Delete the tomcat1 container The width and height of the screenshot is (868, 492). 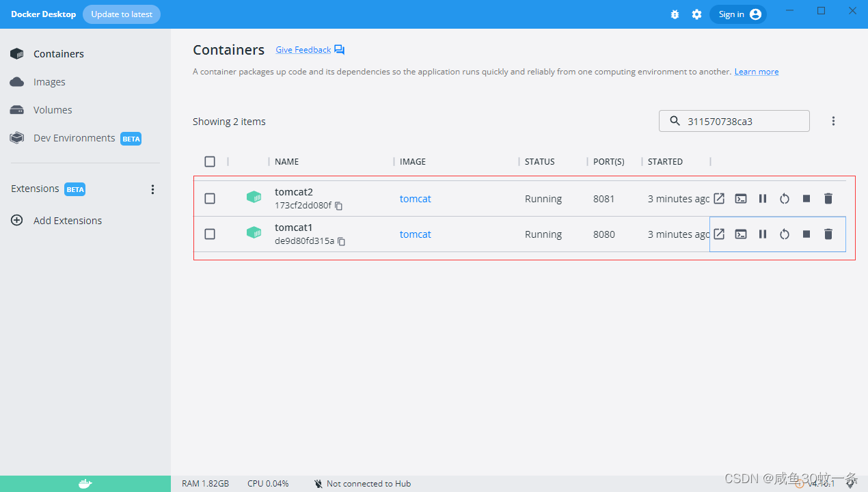(828, 234)
